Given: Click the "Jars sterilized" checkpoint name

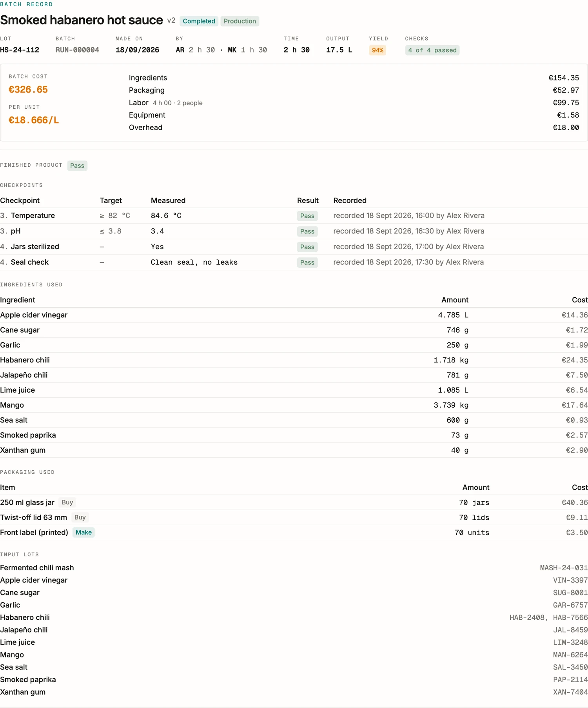Looking at the screenshot, I should coord(35,246).
